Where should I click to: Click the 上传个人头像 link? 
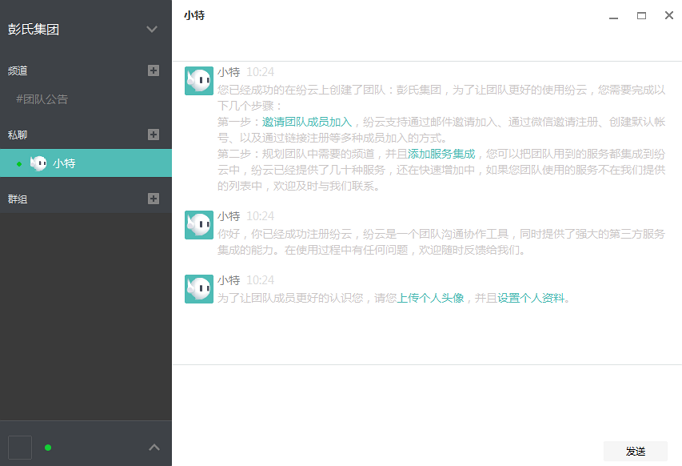tap(431, 298)
